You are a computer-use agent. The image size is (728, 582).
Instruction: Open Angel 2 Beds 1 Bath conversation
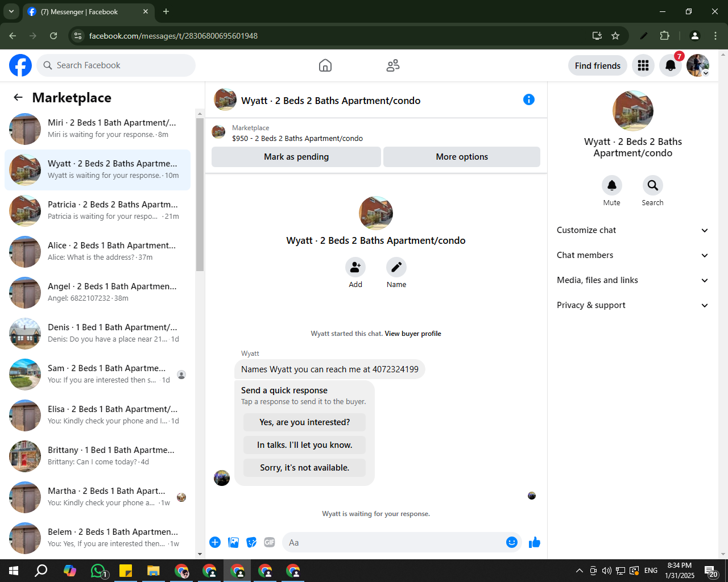pyautogui.click(x=98, y=293)
